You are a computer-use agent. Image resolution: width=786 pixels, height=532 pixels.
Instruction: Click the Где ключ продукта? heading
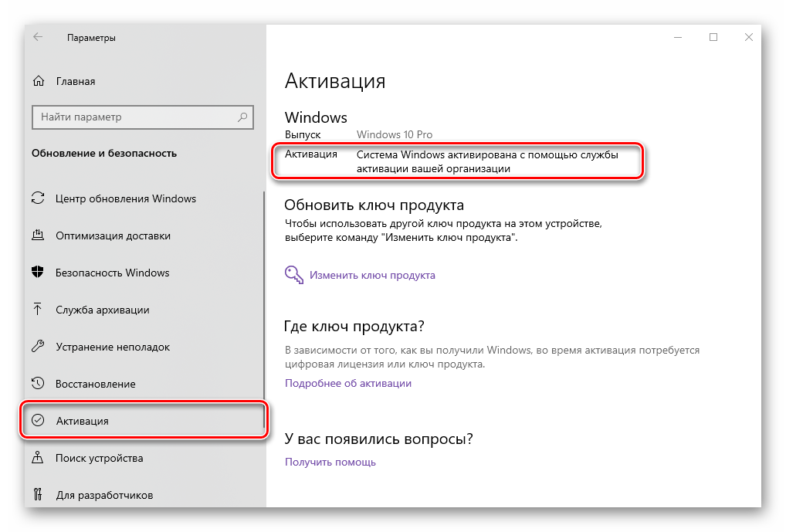tap(354, 327)
